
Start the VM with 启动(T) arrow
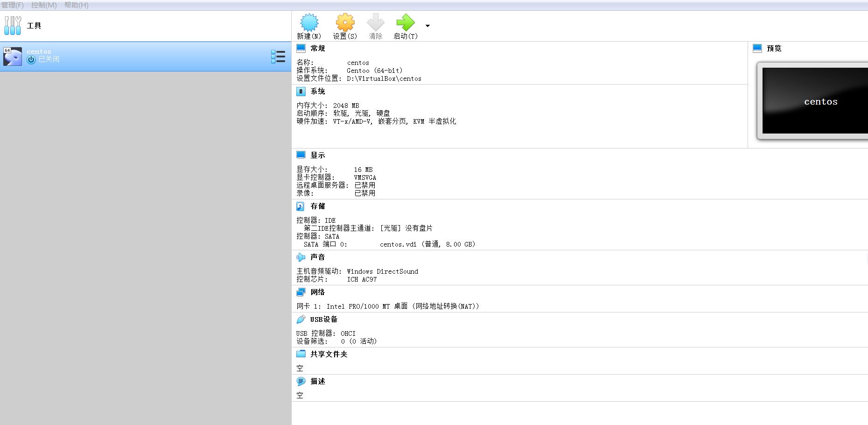[x=405, y=22]
